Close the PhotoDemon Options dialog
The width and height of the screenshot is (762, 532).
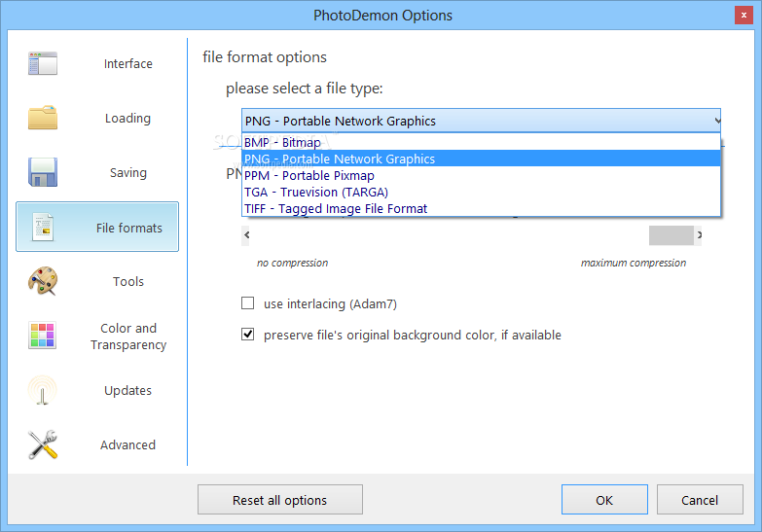click(x=744, y=15)
